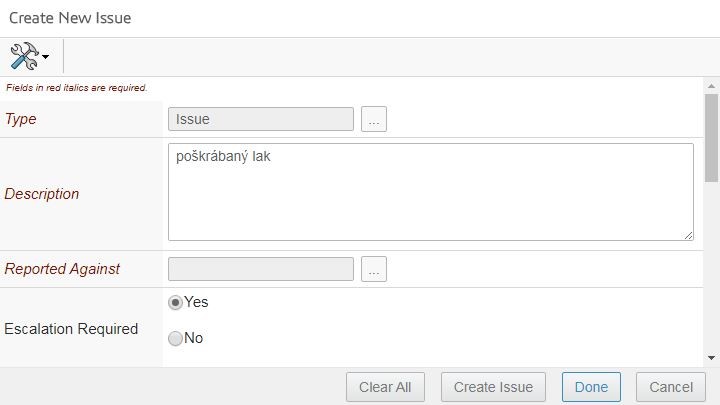Click inside the Description text area
This screenshot has width=720, height=405.
(431, 192)
